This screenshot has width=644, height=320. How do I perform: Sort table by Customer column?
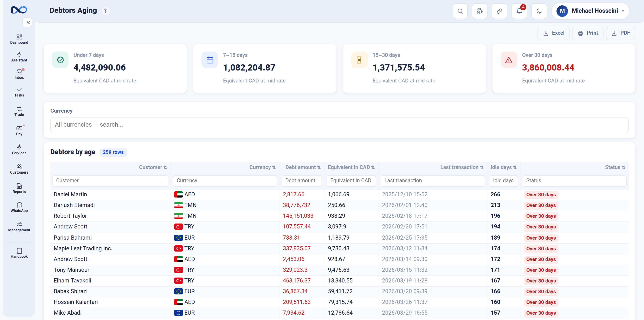[x=153, y=167]
